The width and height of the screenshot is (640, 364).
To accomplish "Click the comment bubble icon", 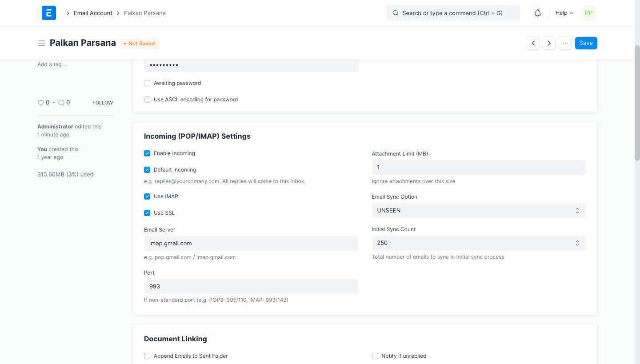I will click(x=61, y=103).
